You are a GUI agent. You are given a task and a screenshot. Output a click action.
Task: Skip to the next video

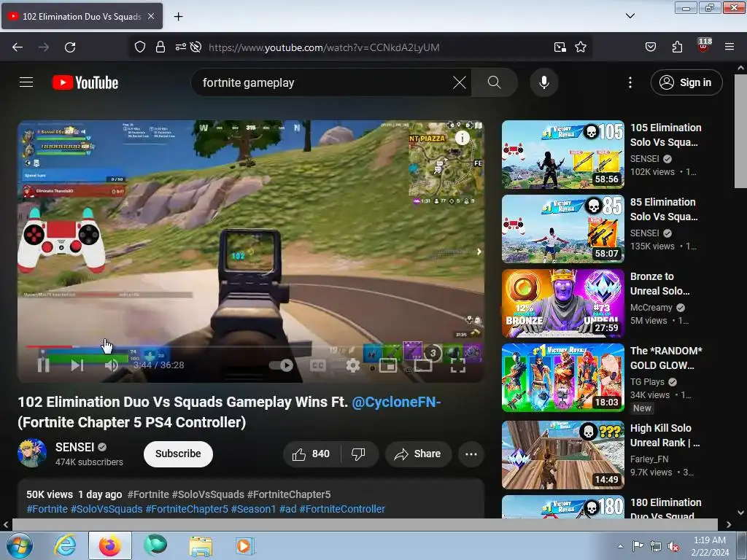[x=77, y=365]
